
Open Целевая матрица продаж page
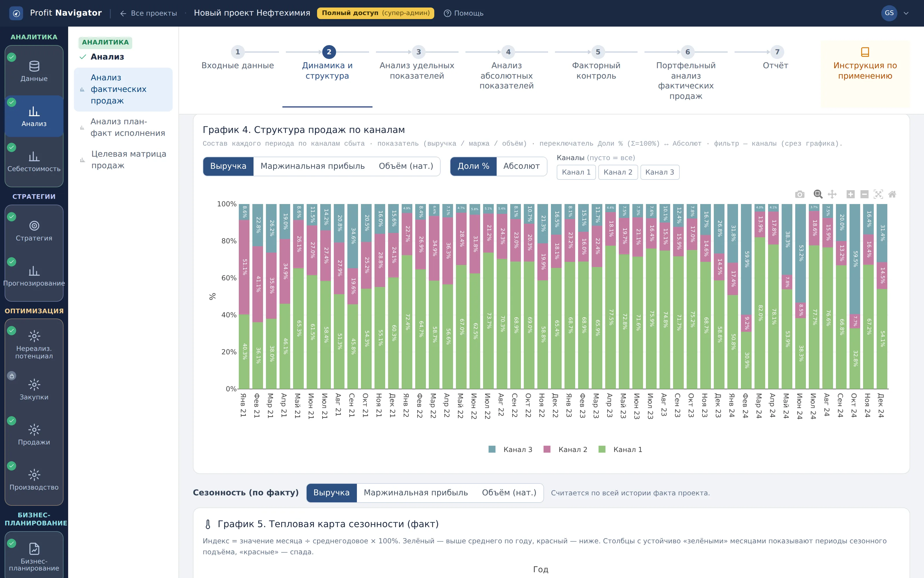tap(123, 160)
